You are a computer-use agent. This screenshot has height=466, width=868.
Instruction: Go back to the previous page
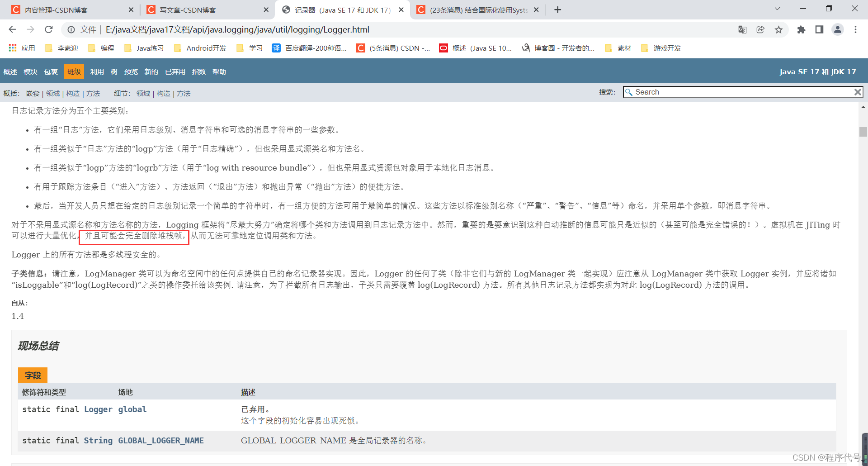(12, 29)
